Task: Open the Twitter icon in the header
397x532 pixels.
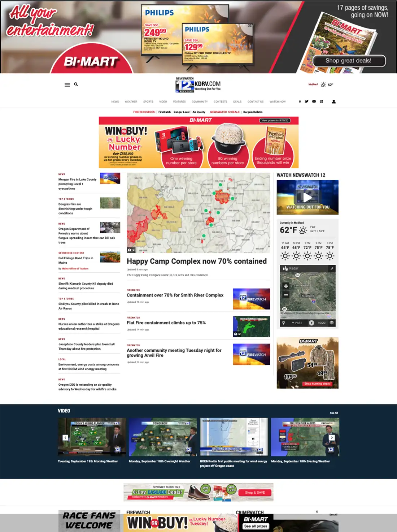Action: tap(306, 101)
